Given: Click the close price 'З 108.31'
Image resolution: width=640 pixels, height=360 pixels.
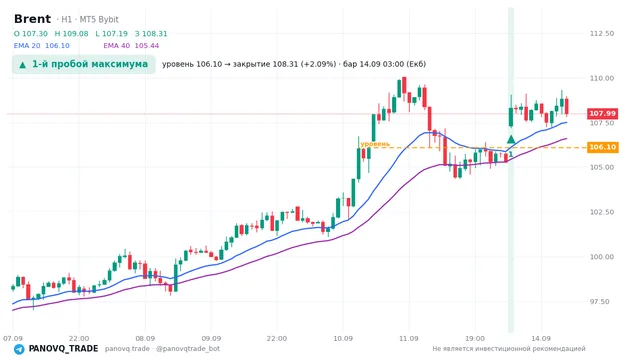Looking at the screenshot, I should (x=151, y=34).
